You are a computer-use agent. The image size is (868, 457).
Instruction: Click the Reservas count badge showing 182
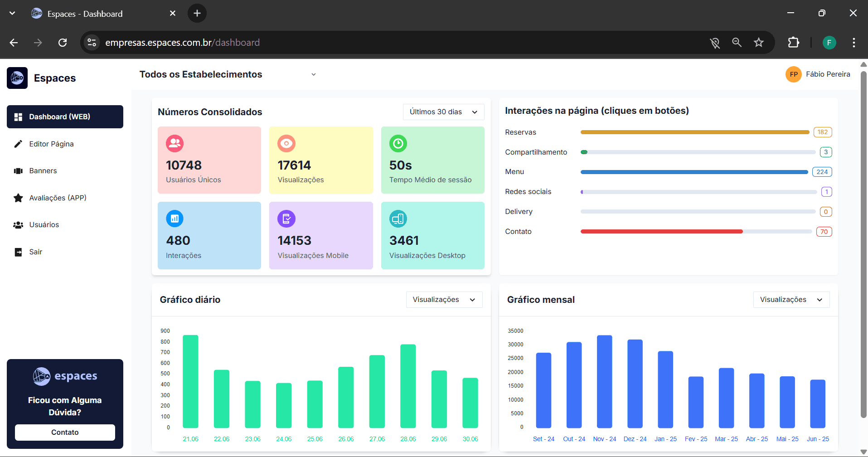click(823, 132)
